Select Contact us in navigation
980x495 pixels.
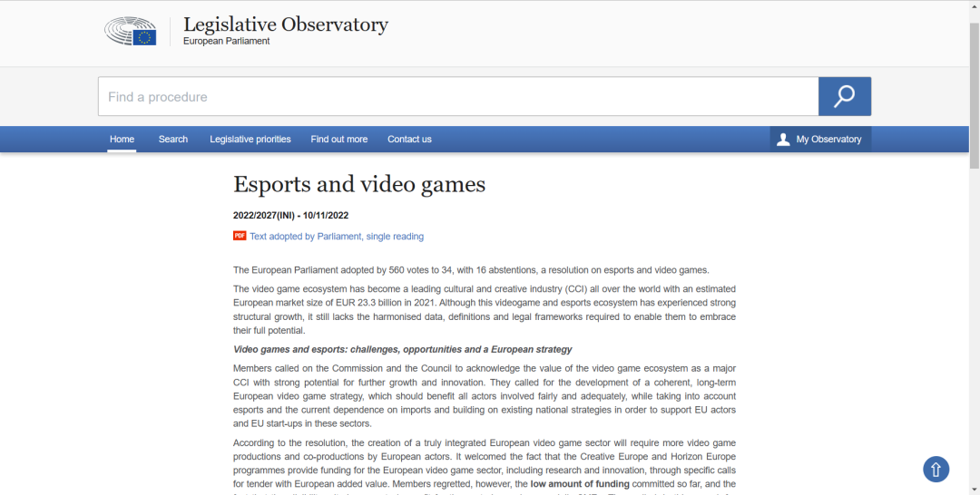click(x=409, y=140)
